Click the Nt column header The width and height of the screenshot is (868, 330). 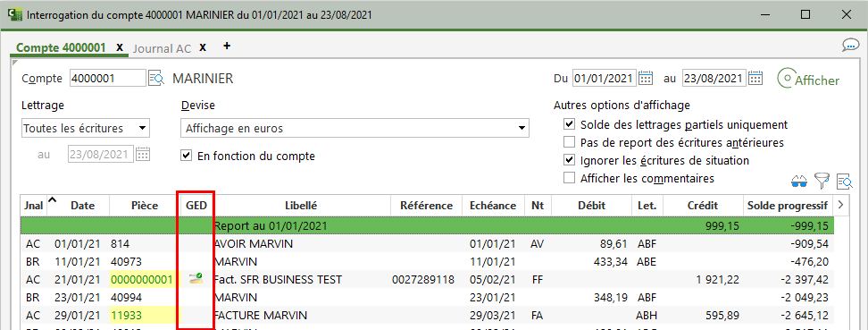(x=538, y=205)
